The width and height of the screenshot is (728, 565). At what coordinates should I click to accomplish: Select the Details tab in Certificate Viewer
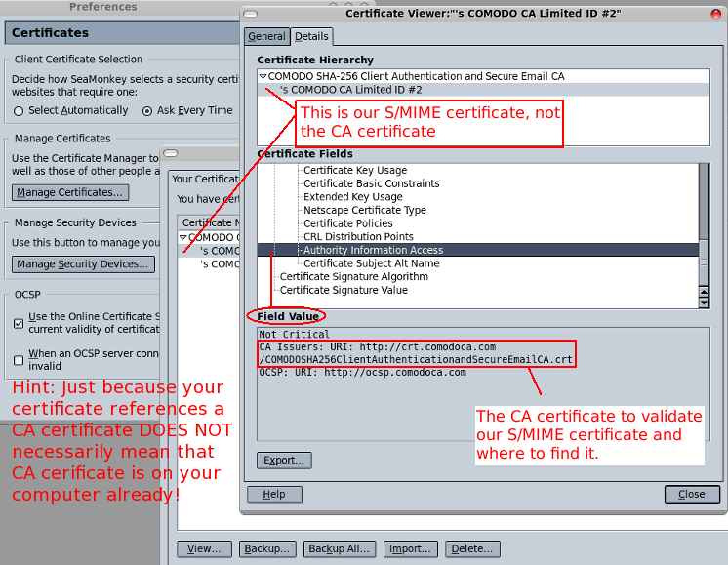click(x=311, y=36)
